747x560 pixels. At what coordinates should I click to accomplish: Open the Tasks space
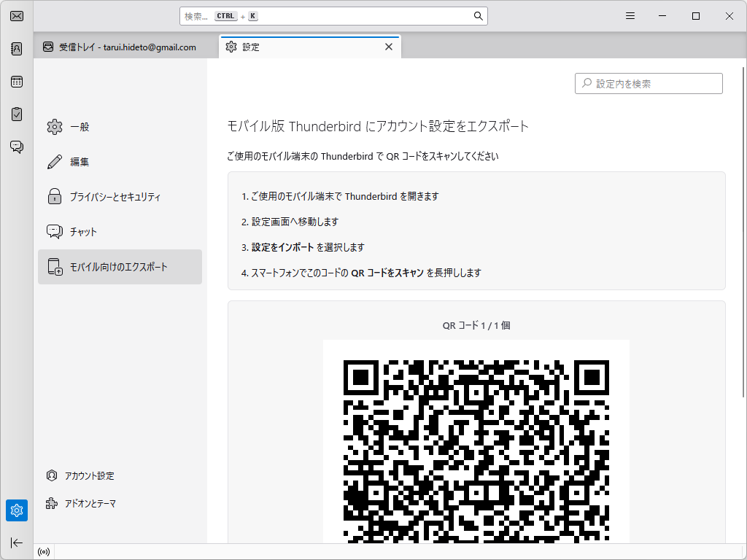pos(16,114)
